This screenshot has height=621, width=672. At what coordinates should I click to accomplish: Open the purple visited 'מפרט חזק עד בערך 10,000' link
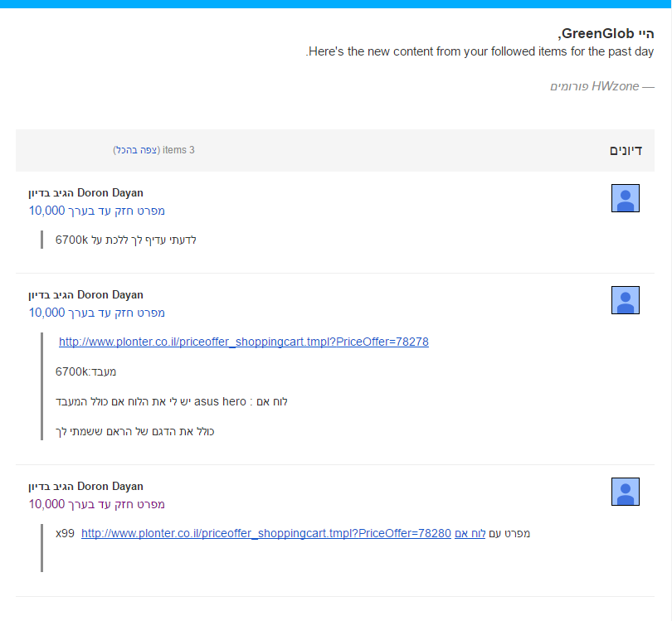tap(97, 504)
